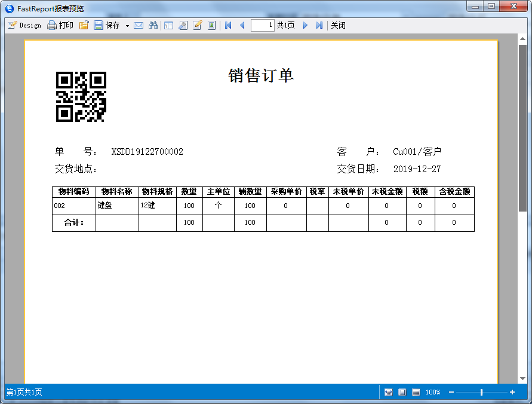Click material code cell 002
Image resolution: width=532 pixels, height=404 pixels.
tap(74, 206)
